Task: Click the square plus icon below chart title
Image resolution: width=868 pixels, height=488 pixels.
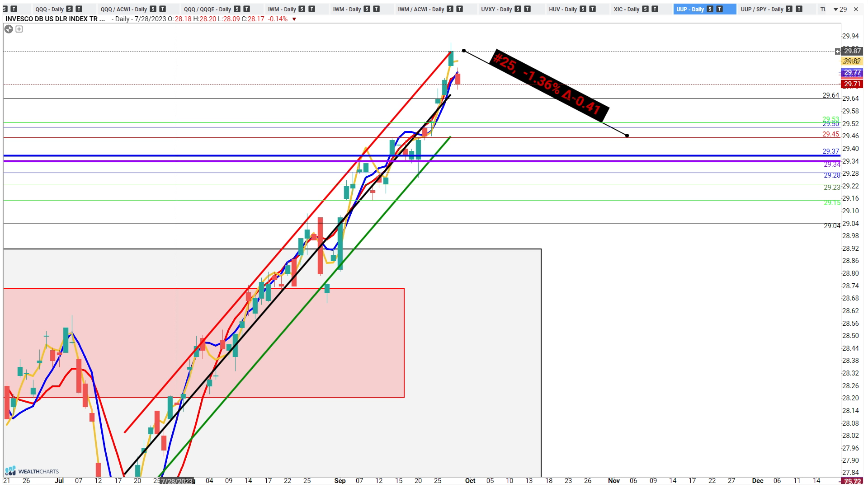Action: pos(19,29)
